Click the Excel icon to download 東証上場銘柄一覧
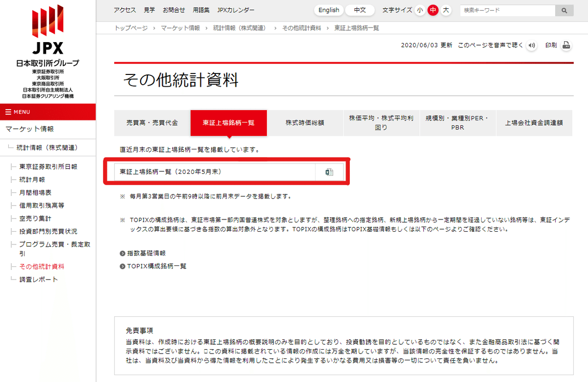This screenshot has height=382, width=588. pyautogui.click(x=328, y=172)
